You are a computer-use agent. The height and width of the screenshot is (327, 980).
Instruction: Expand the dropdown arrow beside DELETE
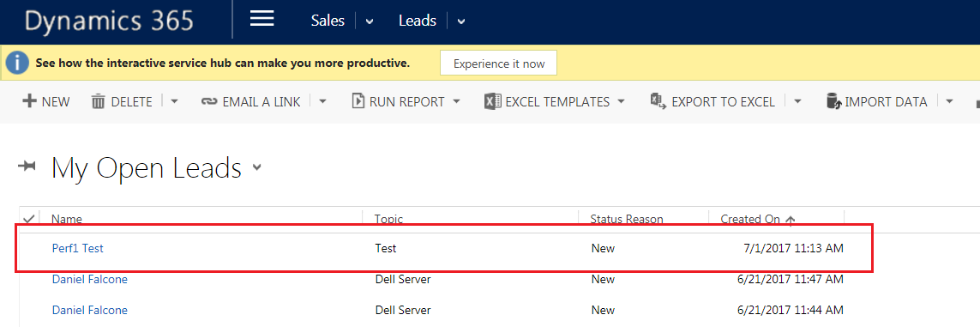174,101
